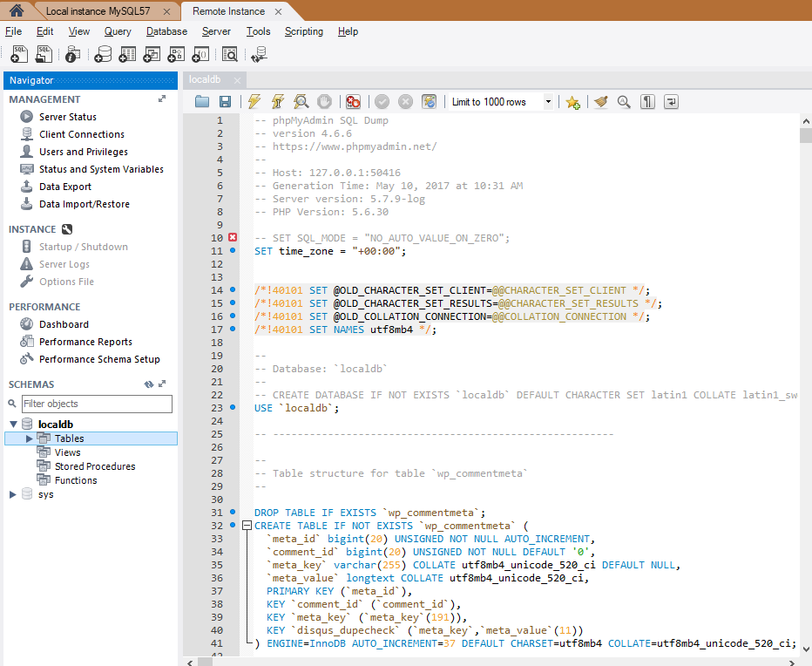Toggle autocommit mode icon
812x666 pixels.
pos(430,102)
